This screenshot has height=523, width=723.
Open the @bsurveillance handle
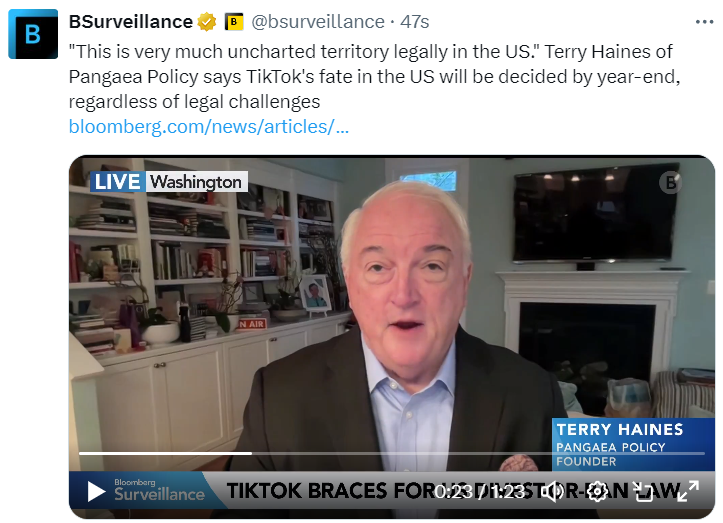click(x=318, y=22)
